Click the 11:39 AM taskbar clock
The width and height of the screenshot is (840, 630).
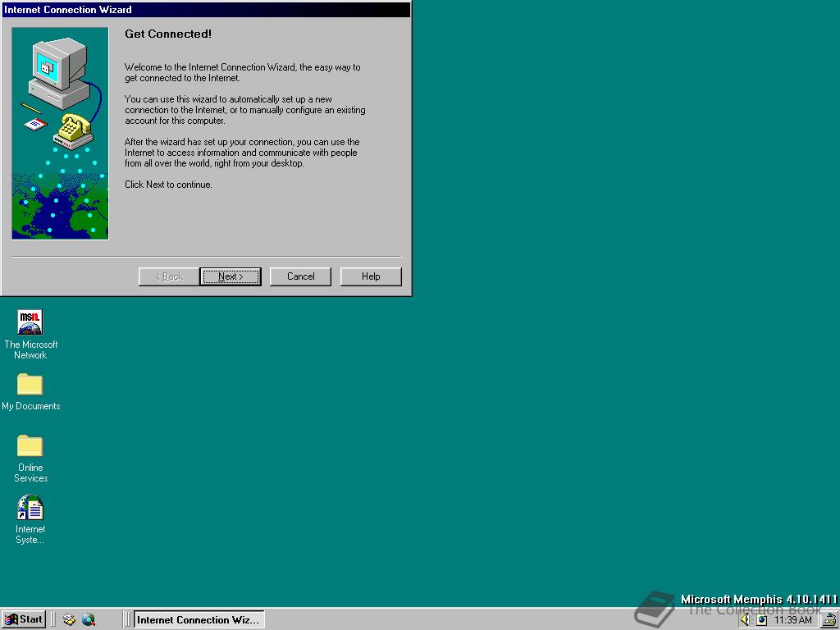point(793,620)
